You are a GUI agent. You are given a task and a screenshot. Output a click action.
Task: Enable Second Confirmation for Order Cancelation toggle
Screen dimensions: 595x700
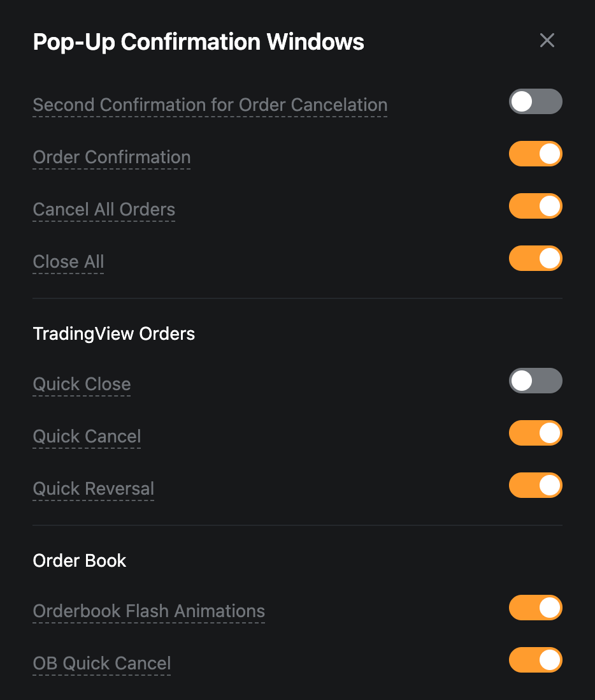[x=535, y=102]
